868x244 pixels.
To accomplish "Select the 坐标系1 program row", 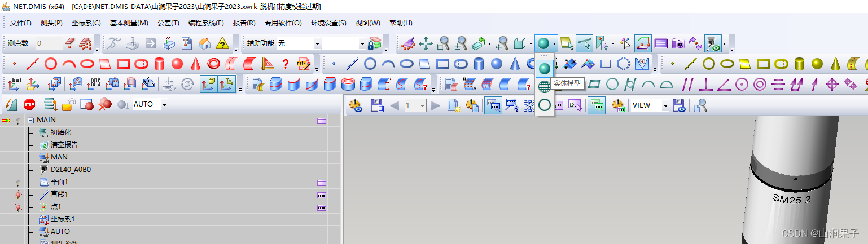I will (x=63, y=219).
